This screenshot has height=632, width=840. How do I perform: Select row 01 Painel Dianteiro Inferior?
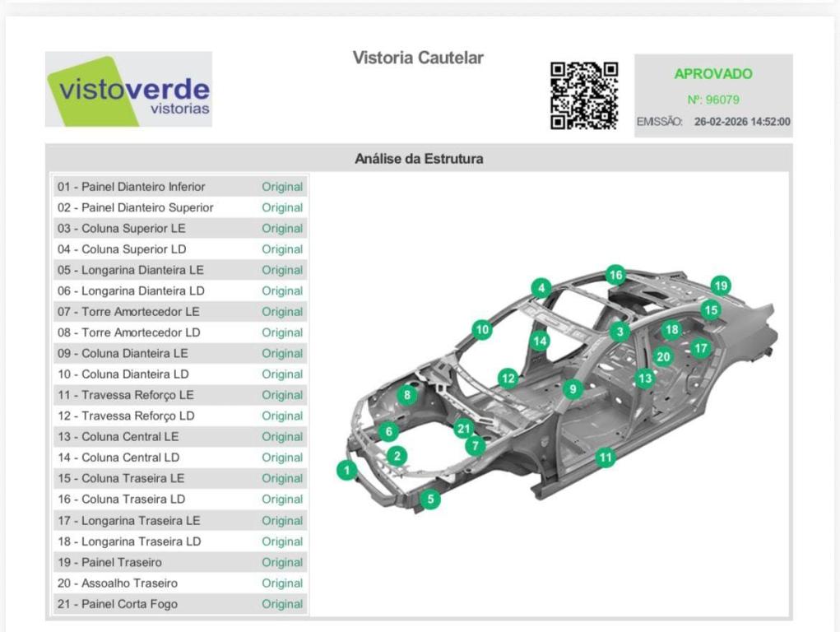pos(131,187)
